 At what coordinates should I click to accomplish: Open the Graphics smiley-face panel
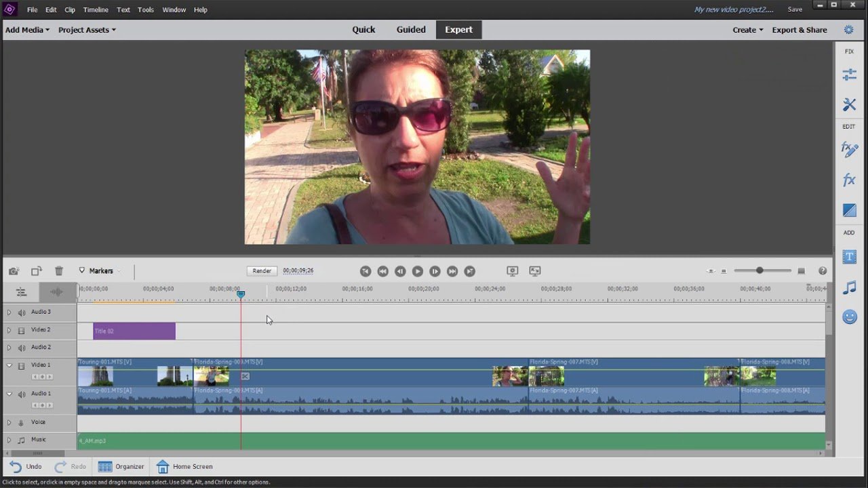tap(849, 317)
